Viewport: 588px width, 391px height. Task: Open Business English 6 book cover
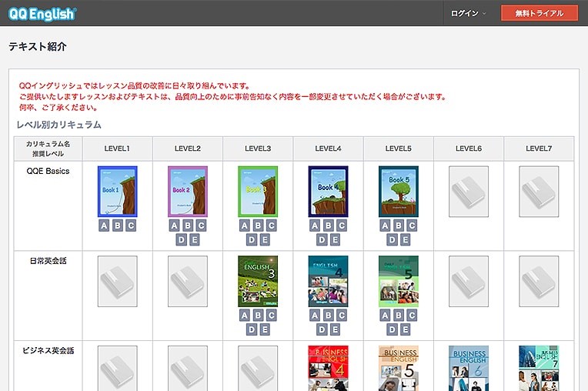pos(469,369)
